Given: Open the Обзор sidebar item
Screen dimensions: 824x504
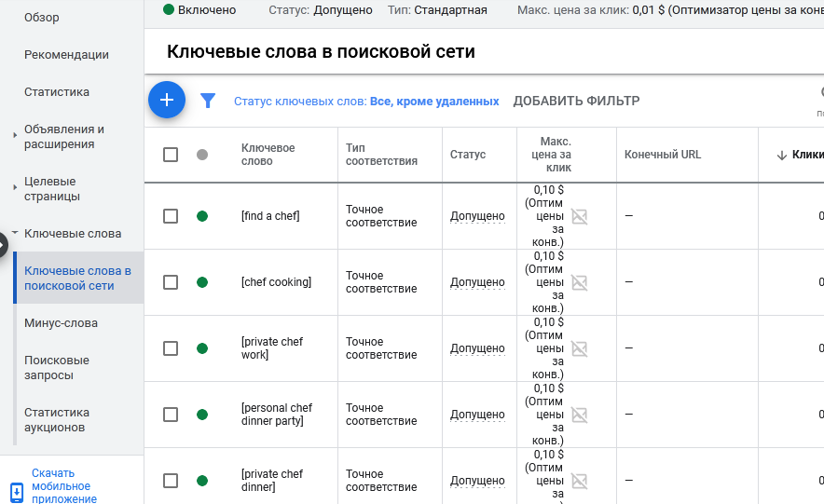Looking at the screenshot, I should (42, 18).
